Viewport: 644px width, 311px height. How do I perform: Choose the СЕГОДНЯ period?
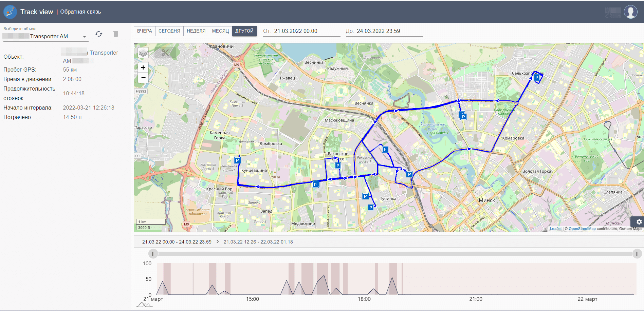[169, 31]
